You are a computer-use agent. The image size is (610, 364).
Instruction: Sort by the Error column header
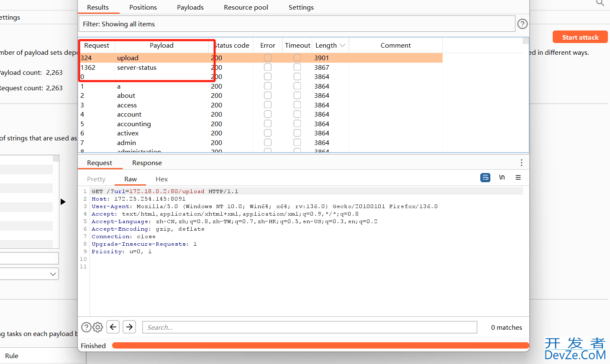[268, 46]
